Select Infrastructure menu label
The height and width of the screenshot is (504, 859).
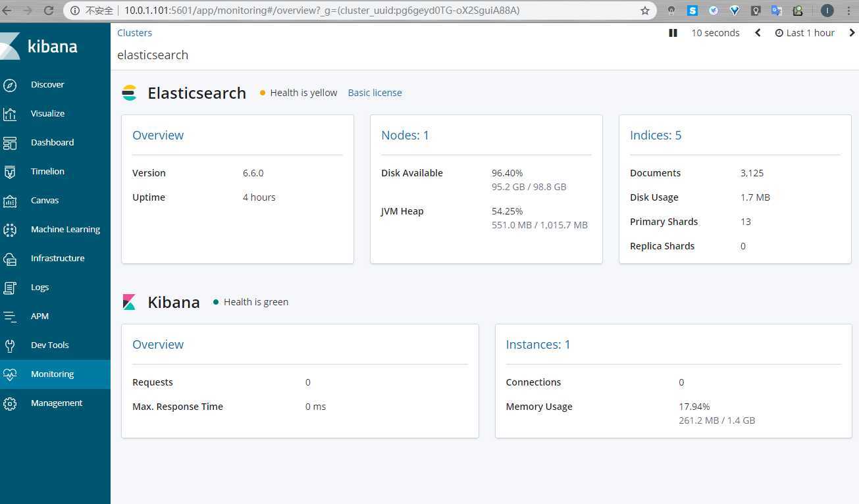[x=57, y=259]
